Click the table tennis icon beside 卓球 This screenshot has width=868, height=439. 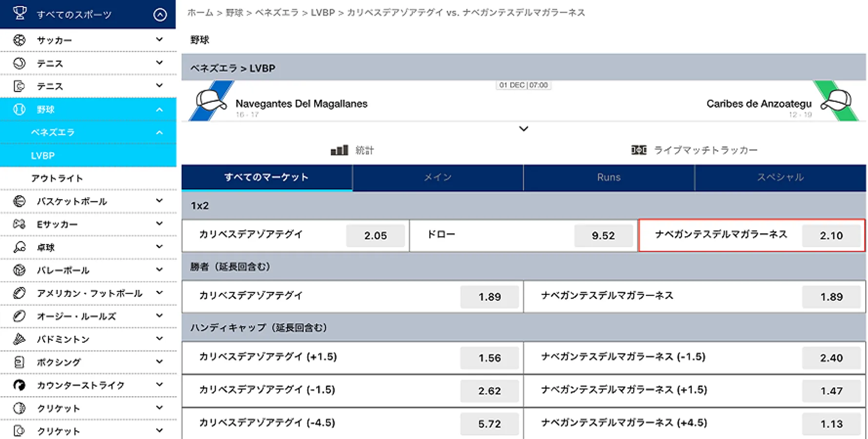[20, 247]
